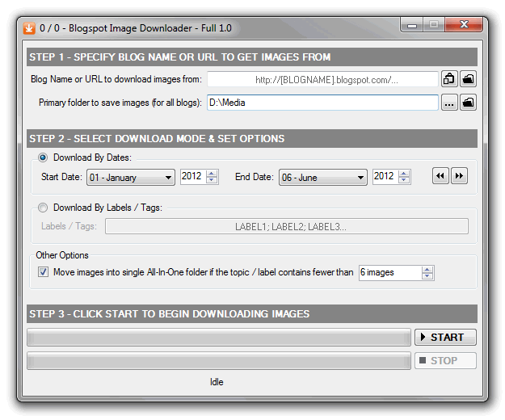
Task: Click the STEP 1 header text
Action: coord(179,57)
